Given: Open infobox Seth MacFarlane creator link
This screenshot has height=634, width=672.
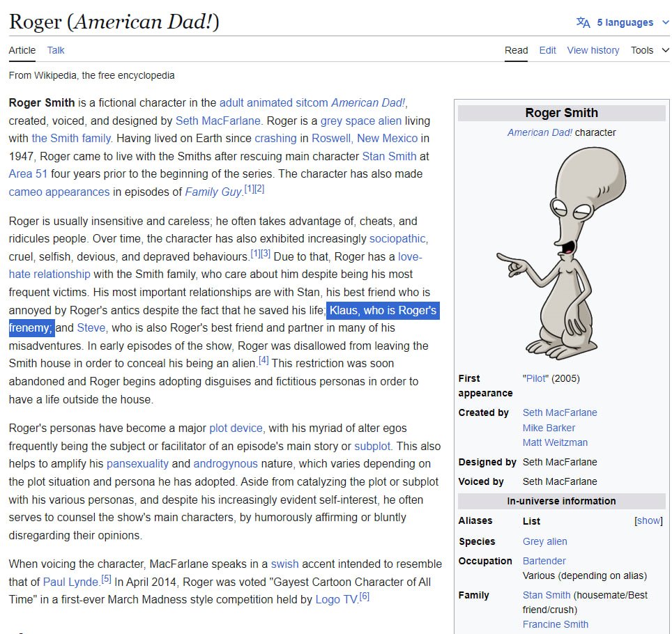Looking at the screenshot, I should tap(560, 412).
